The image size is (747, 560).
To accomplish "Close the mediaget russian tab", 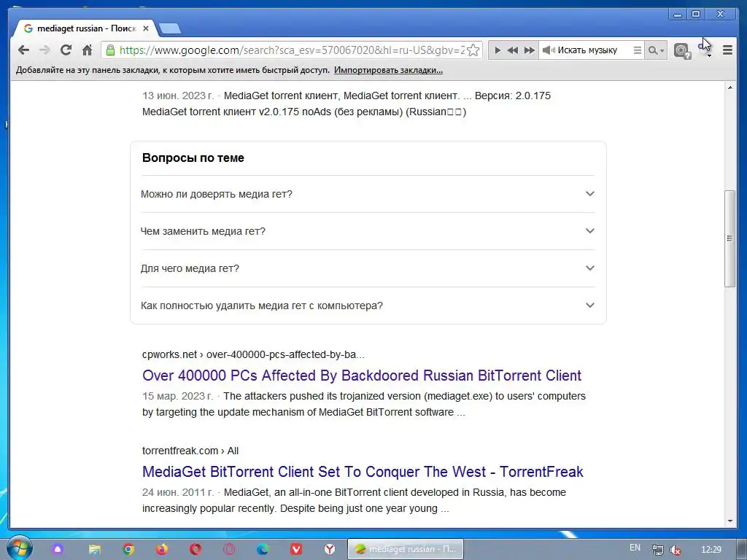I will [x=146, y=28].
